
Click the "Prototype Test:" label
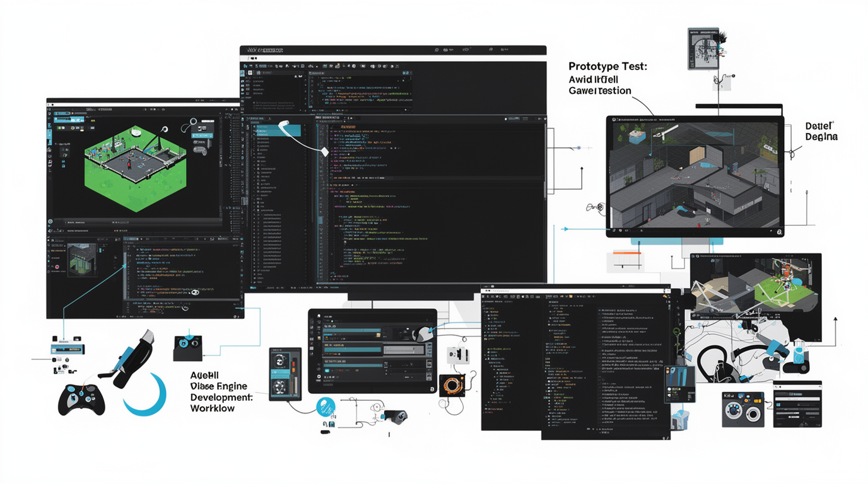pos(607,66)
